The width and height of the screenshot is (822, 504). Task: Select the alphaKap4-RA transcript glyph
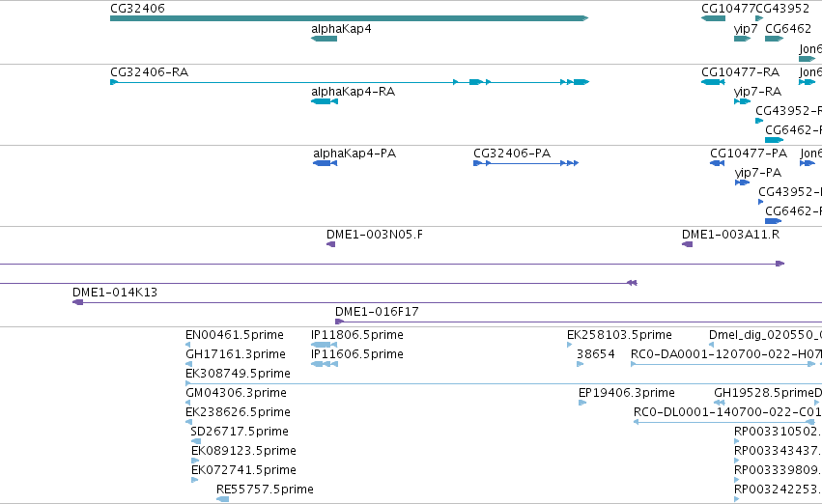pos(325,101)
